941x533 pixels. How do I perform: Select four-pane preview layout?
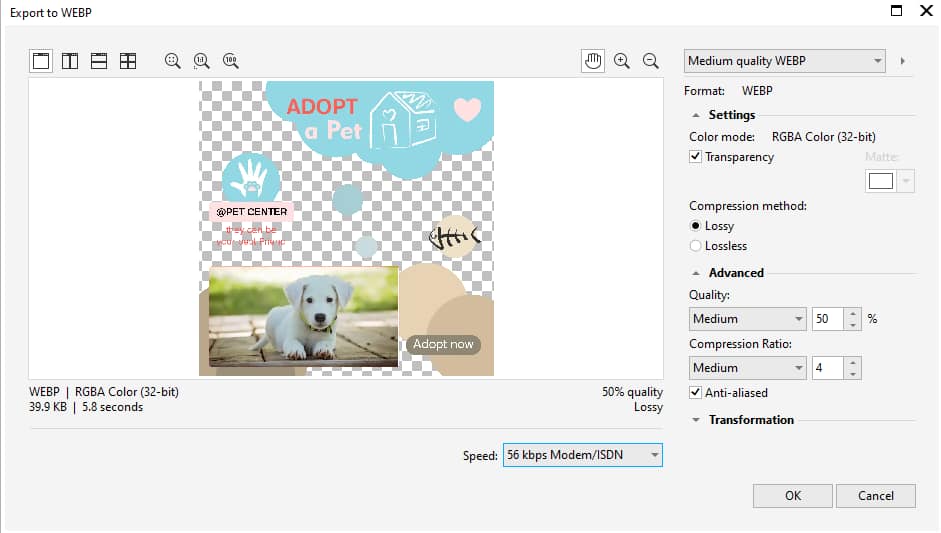pos(128,61)
